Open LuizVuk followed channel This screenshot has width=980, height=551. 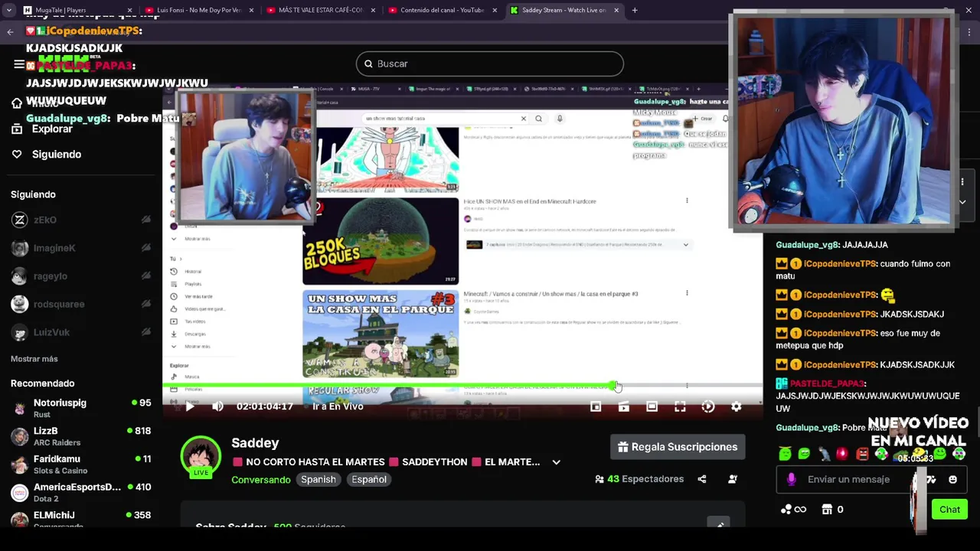(80, 332)
